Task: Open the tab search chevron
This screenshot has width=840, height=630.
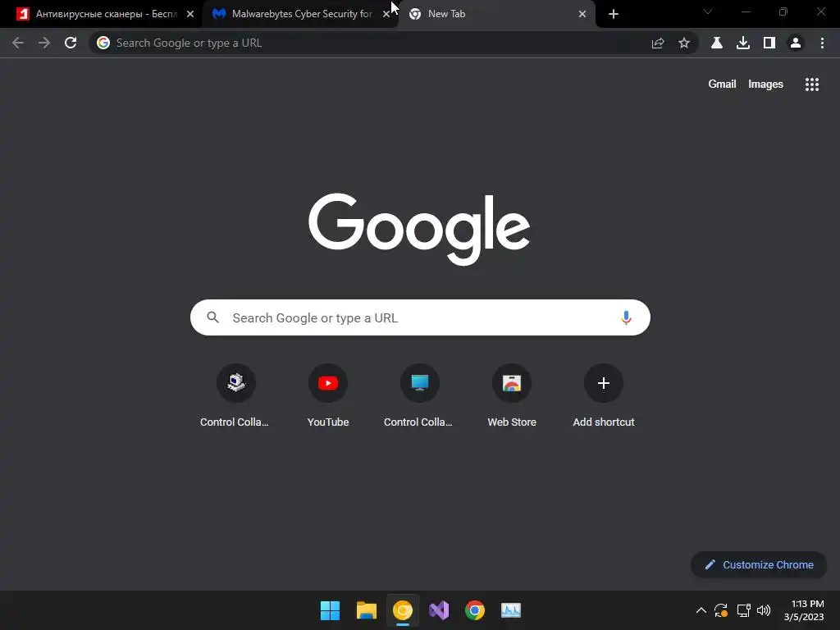Action: pos(708,11)
